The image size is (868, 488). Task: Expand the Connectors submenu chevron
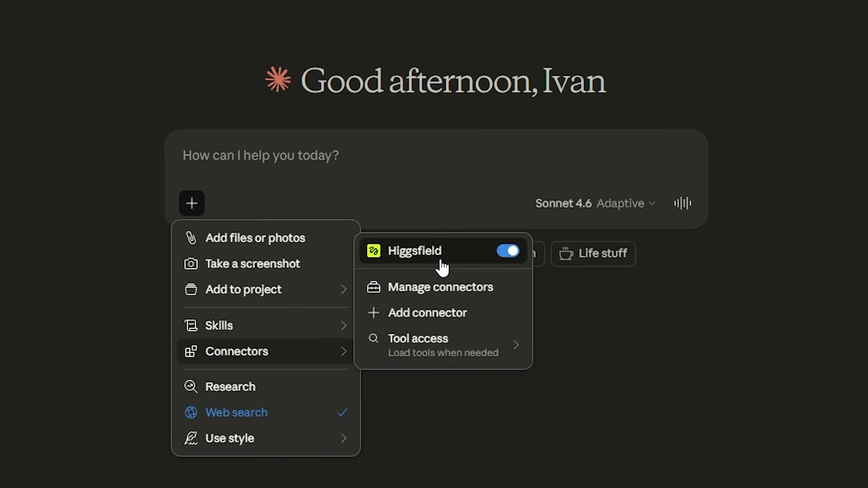344,351
